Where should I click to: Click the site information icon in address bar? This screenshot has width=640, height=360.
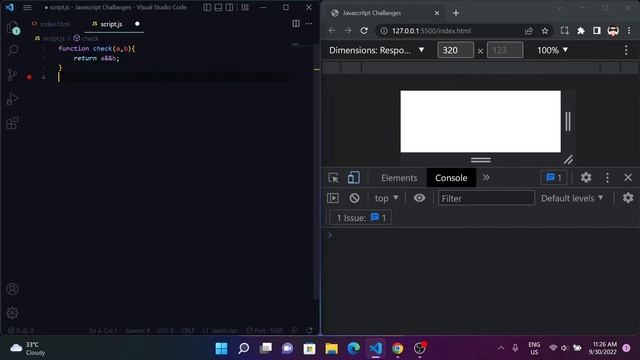click(x=384, y=31)
